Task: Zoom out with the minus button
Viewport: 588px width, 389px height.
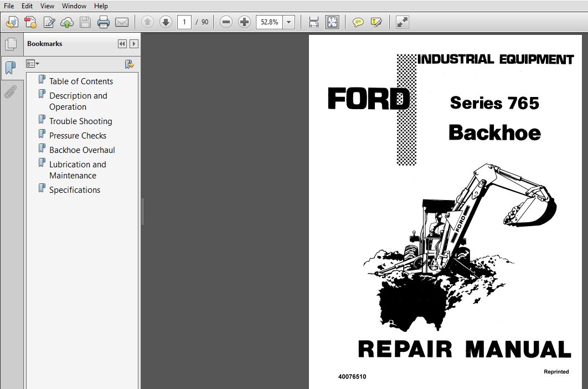Action: tap(226, 22)
